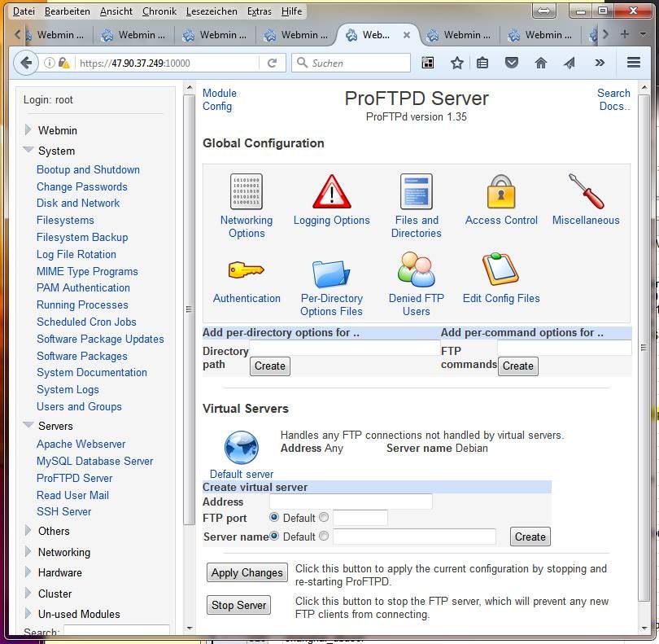
Task: Click the Suchen search box
Action: point(351,63)
